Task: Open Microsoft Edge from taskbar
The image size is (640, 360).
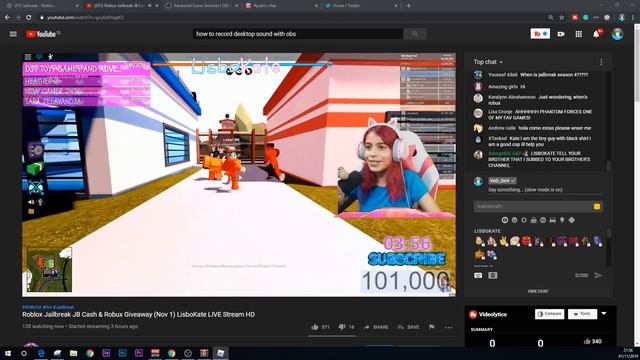Action: (x=41, y=353)
